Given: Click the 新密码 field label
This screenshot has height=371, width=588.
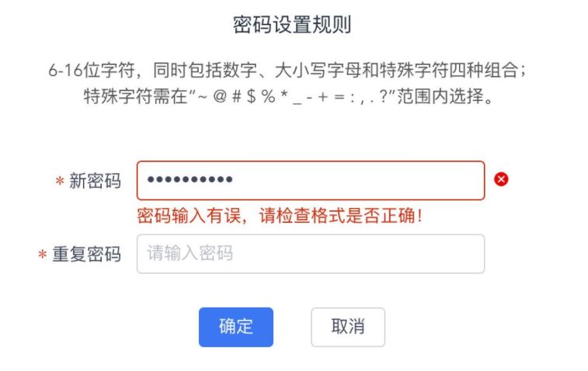Looking at the screenshot, I should click(96, 181).
